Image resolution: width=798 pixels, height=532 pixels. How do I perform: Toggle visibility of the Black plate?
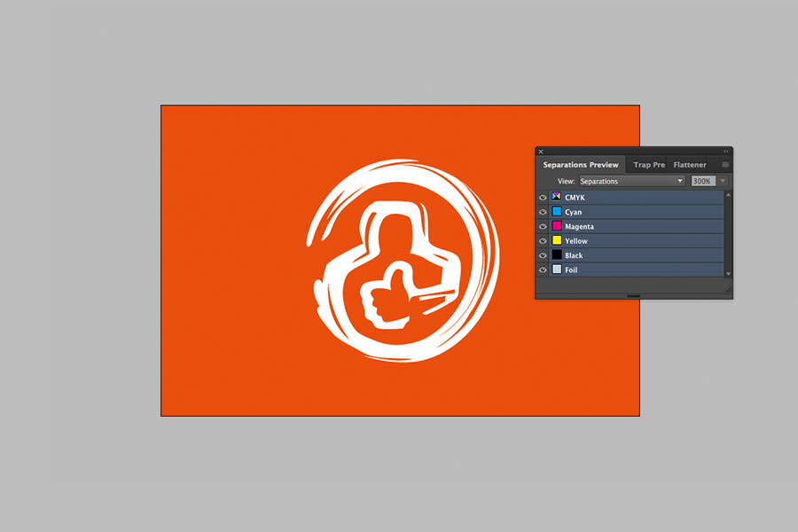click(x=542, y=255)
